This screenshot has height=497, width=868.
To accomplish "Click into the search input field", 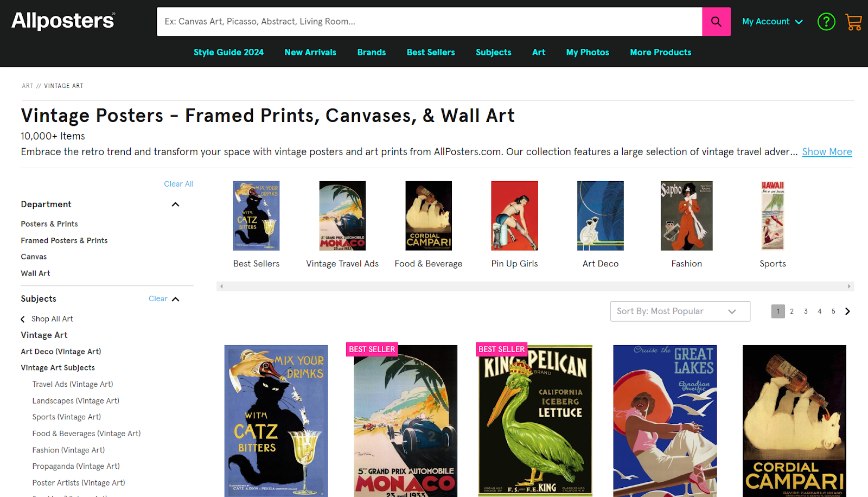I will [429, 22].
